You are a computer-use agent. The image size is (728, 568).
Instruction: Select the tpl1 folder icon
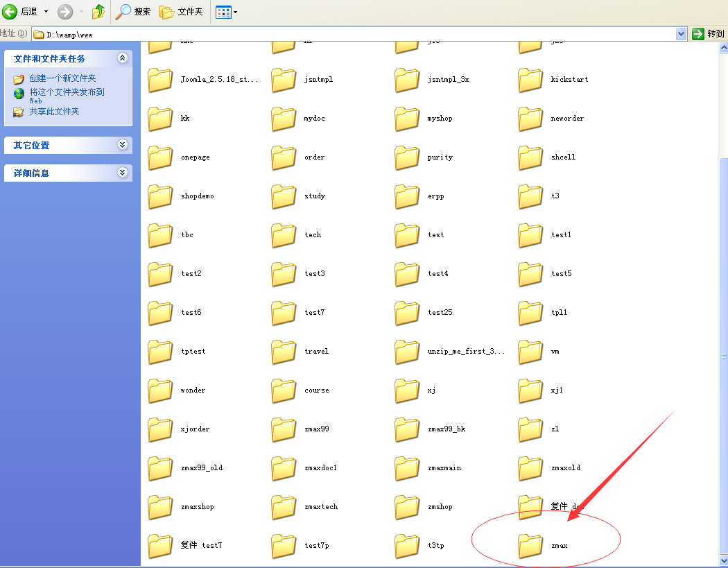pos(530,313)
